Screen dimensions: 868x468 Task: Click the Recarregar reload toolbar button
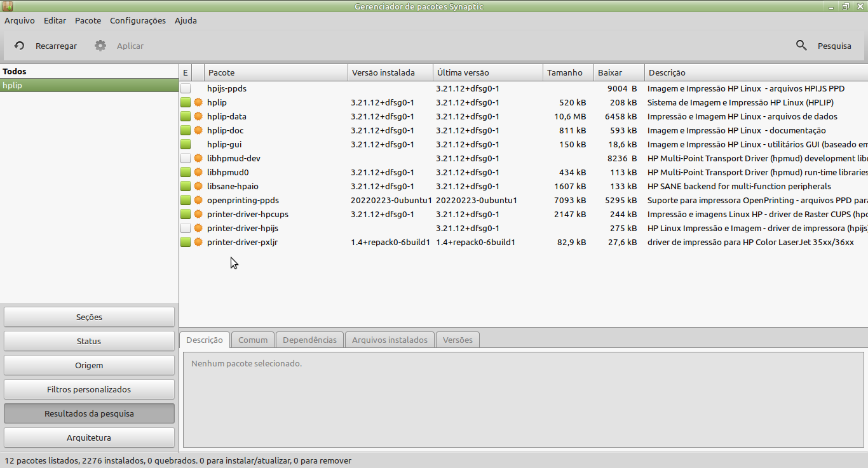click(x=45, y=46)
